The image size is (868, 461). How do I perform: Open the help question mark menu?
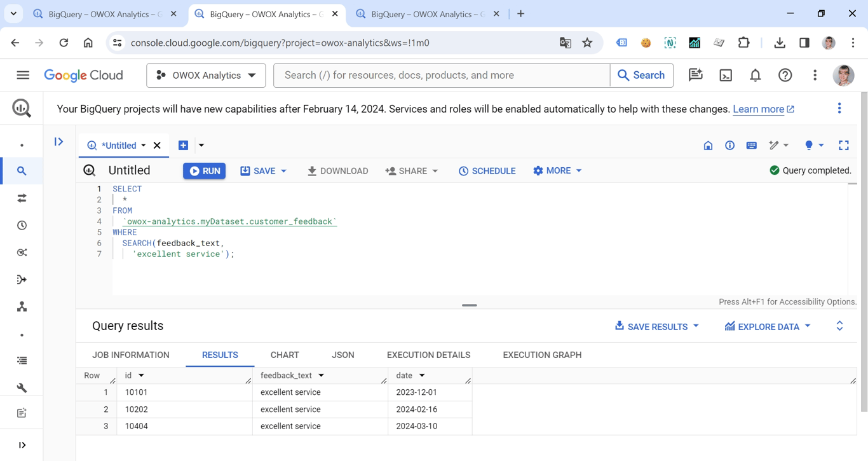coord(785,75)
